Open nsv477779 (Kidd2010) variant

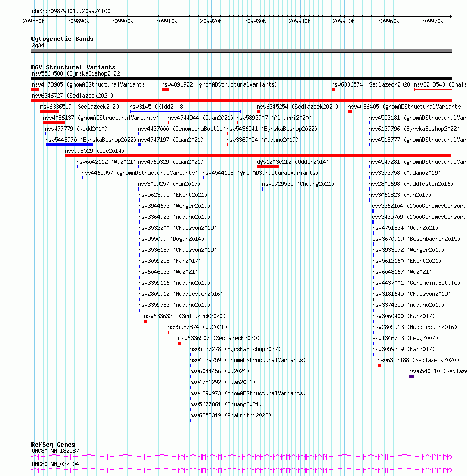[76, 129]
